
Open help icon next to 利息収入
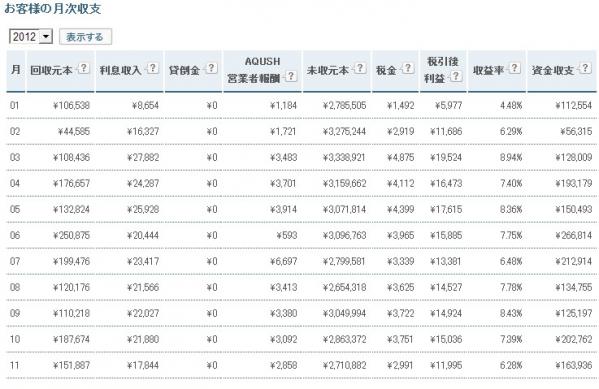click(152, 68)
